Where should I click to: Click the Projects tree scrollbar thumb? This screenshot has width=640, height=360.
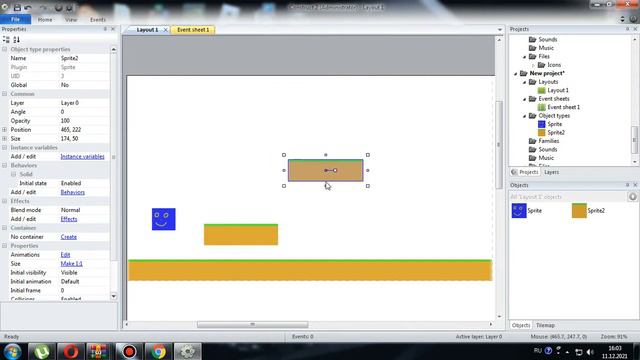(x=635, y=140)
